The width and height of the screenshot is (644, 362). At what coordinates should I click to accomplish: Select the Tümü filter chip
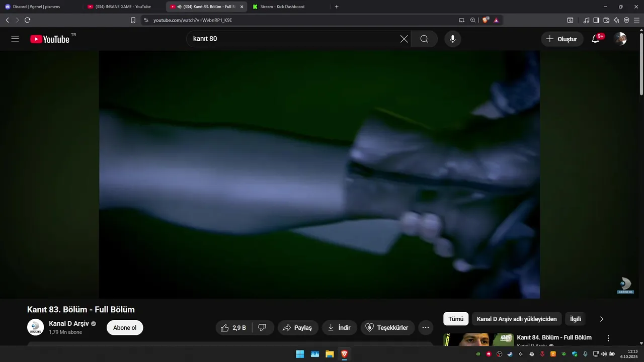(456, 319)
